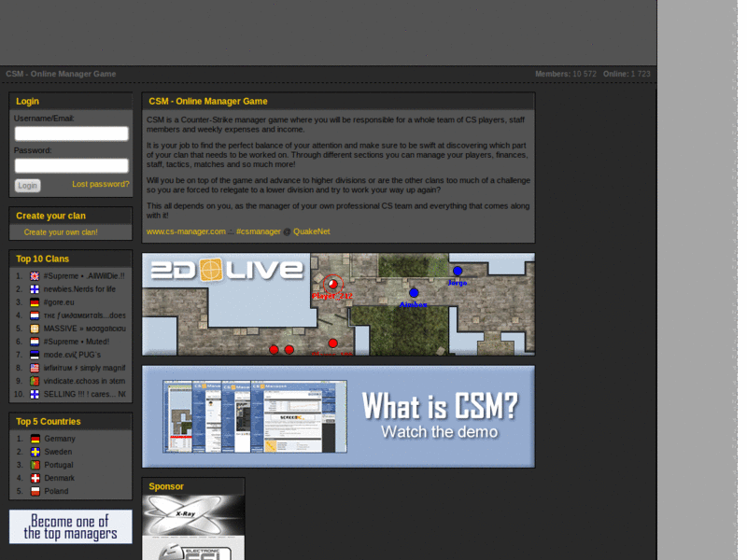747x560 pixels.
Task: Click the Sponsor panel heading
Action: pos(166,486)
